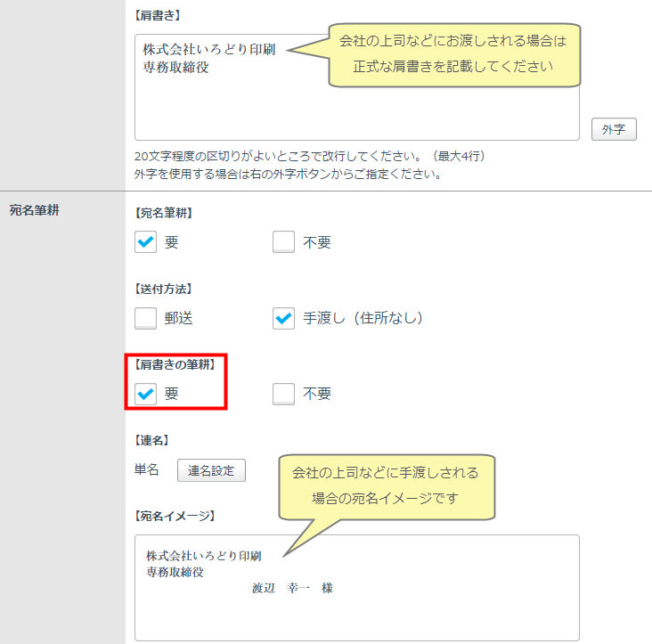The image size is (652, 644).
Task: Click the 外字 button beside the title field
Action: tap(613, 129)
